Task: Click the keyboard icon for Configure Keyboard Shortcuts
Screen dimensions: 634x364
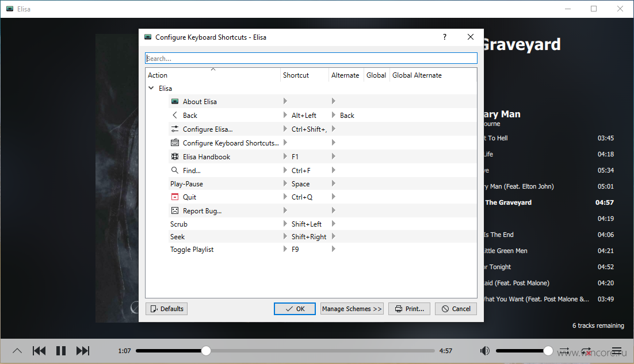Action: [175, 143]
